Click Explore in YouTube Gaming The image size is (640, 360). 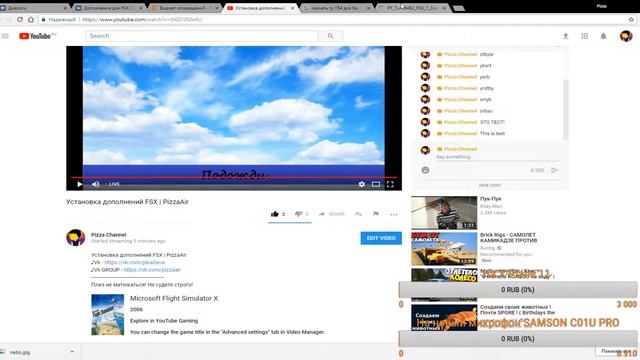point(164,321)
